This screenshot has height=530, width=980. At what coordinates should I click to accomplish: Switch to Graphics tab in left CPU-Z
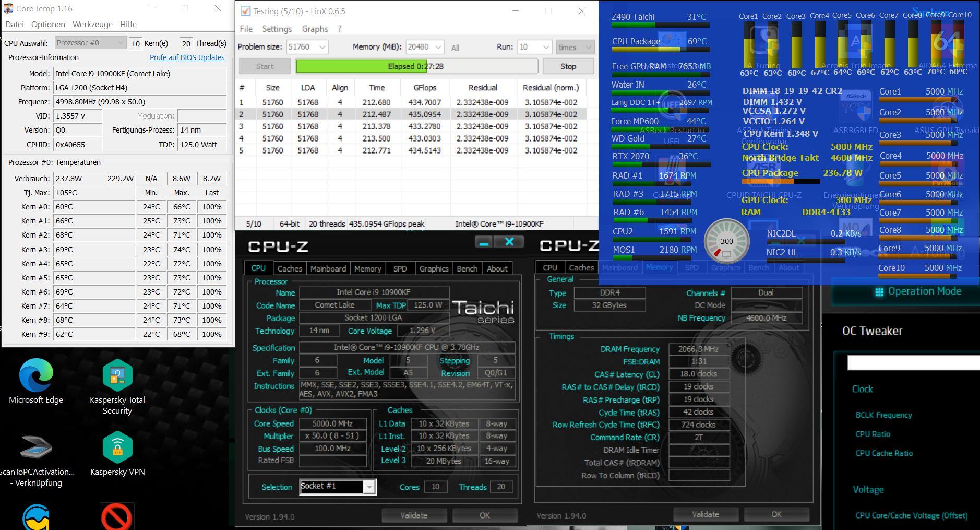pyautogui.click(x=434, y=268)
